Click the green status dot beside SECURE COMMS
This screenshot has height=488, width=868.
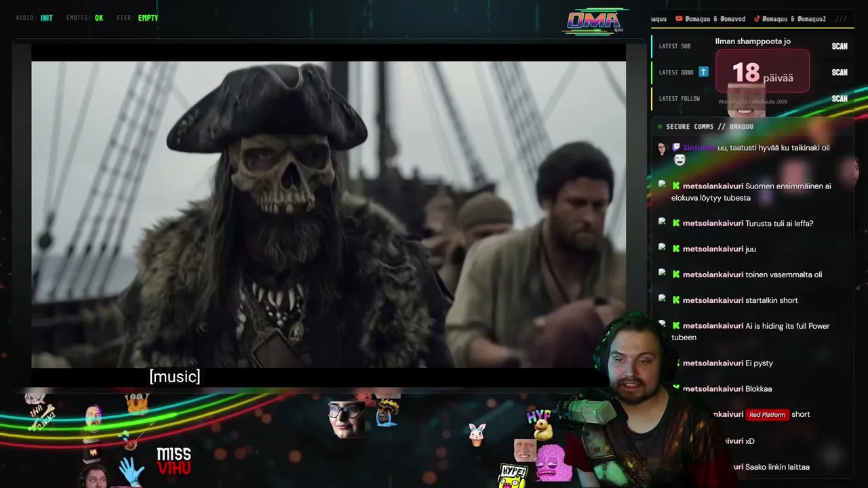coord(660,127)
